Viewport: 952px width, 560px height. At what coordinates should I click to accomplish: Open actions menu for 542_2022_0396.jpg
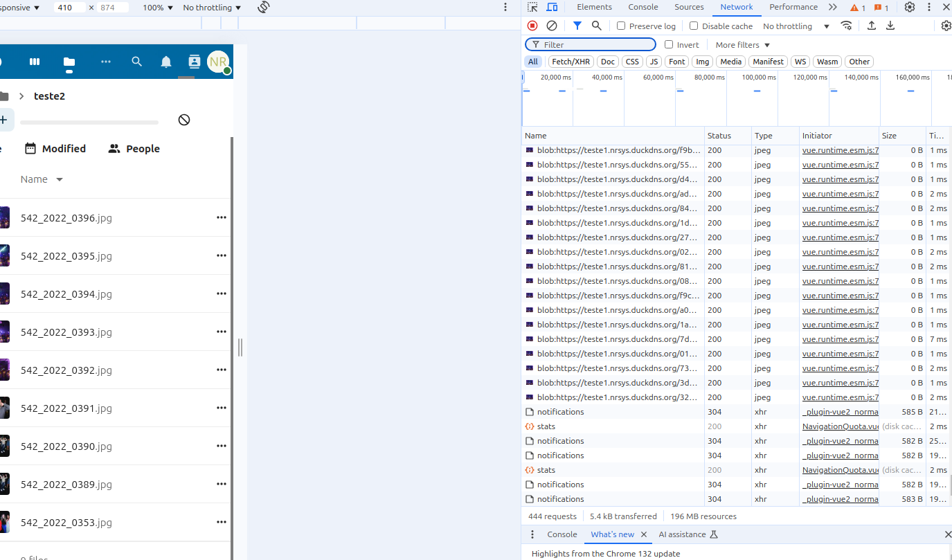(222, 217)
